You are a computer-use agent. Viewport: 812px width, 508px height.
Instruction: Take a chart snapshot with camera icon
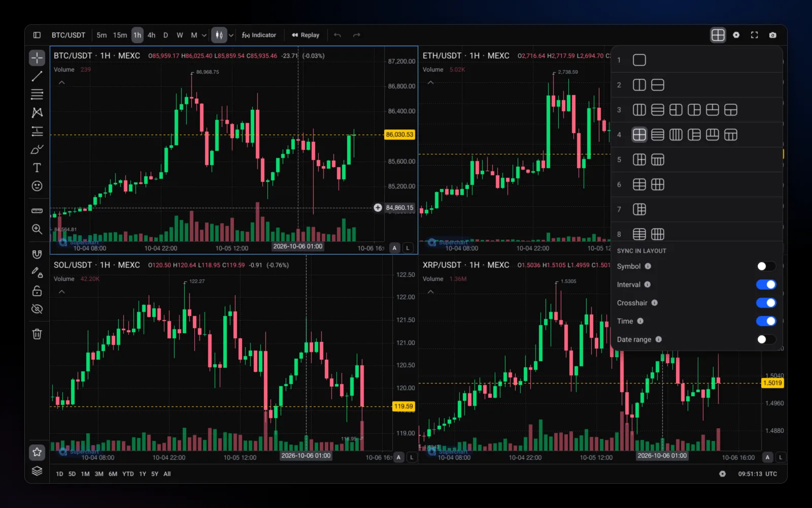pyautogui.click(x=772, y=35)
